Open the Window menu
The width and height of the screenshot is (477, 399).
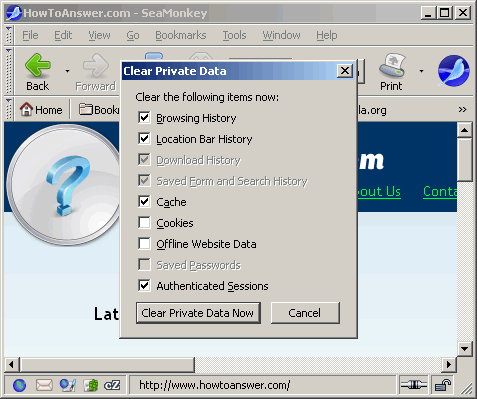point(281,35)
